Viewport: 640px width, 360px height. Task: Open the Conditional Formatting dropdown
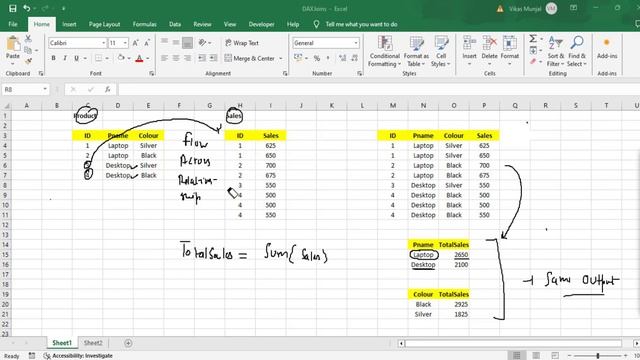384,51
